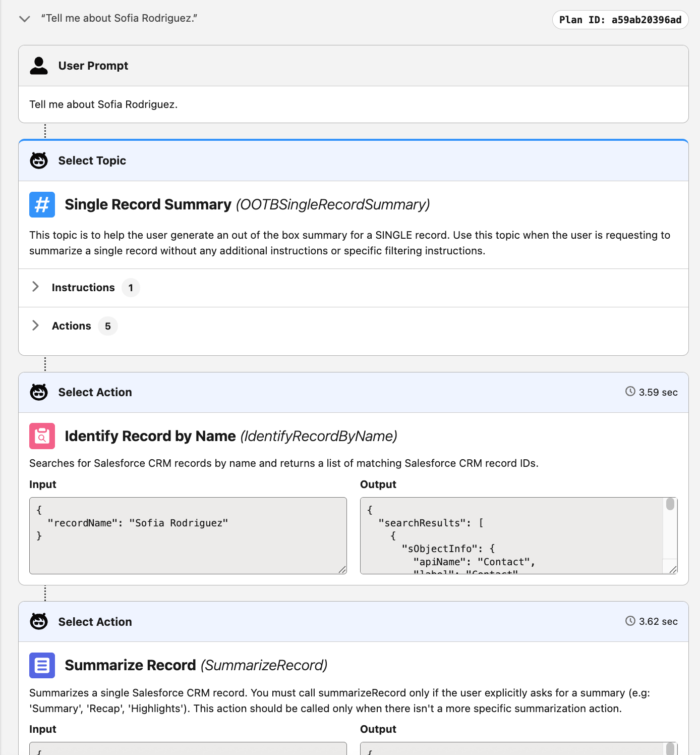Click the clock icon beside 3.59 sec
Image resolution: width=700 pixels, height=755 pixels.
[630, 392]
